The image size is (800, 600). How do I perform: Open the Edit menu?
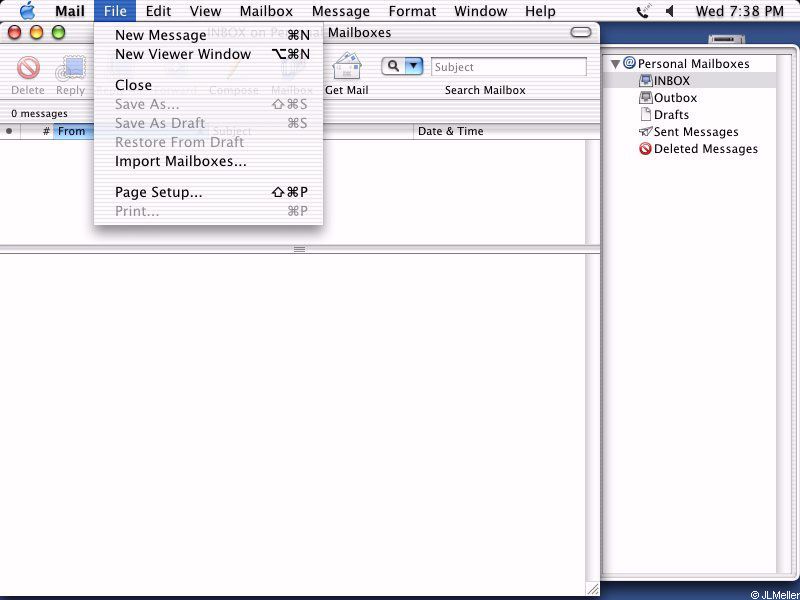(x=158, y=11)
